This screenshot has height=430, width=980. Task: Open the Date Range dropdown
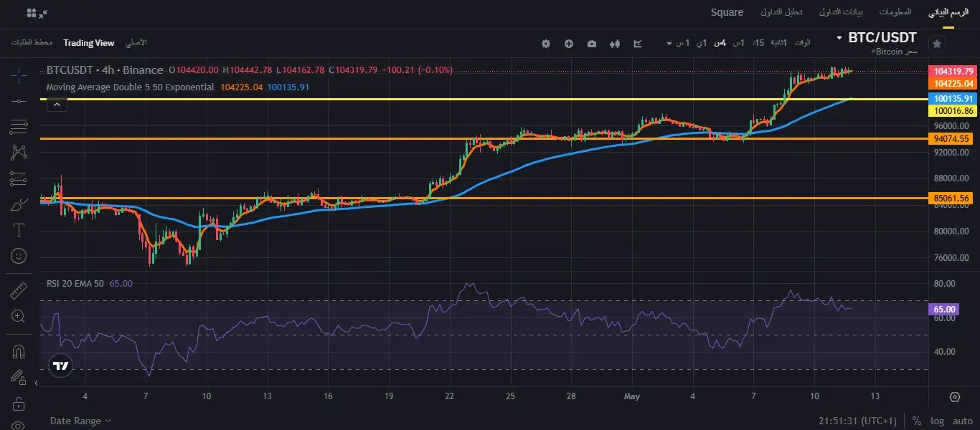pos(80,421)
